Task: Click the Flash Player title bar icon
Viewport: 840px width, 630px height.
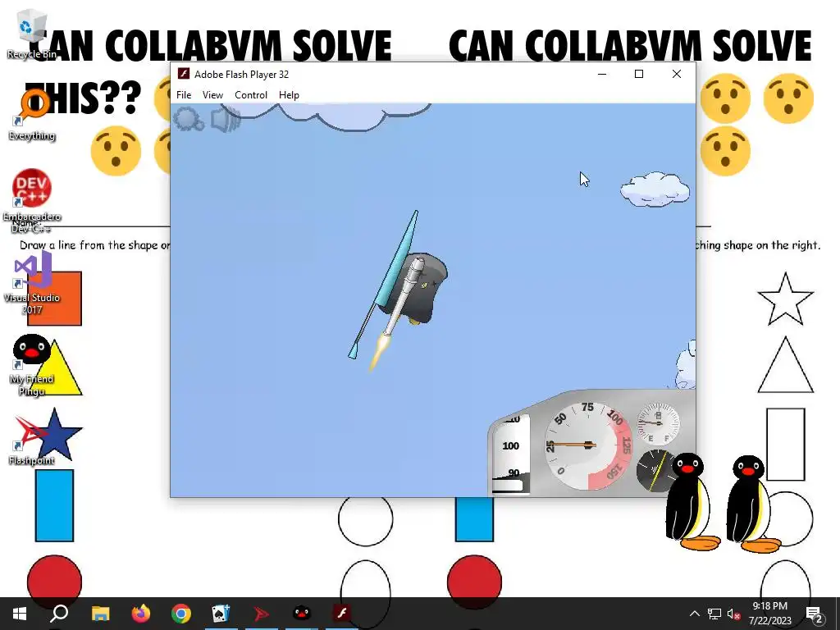Action: click(184, 74)
